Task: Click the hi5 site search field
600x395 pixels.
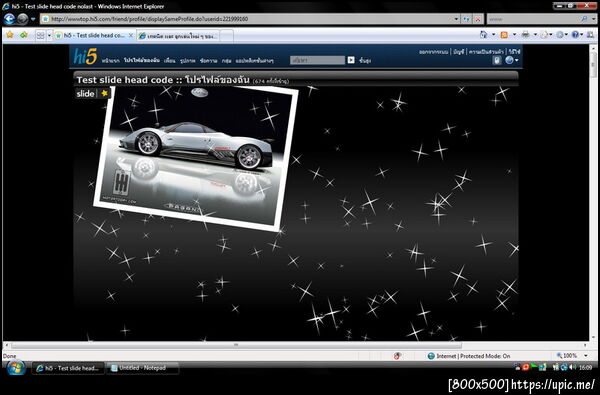Action: coord(317,60)
